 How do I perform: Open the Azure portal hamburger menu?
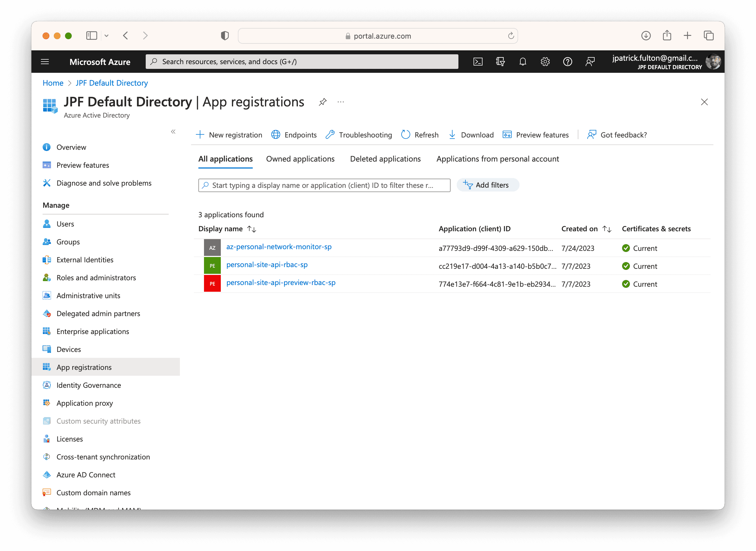[45, 62]
